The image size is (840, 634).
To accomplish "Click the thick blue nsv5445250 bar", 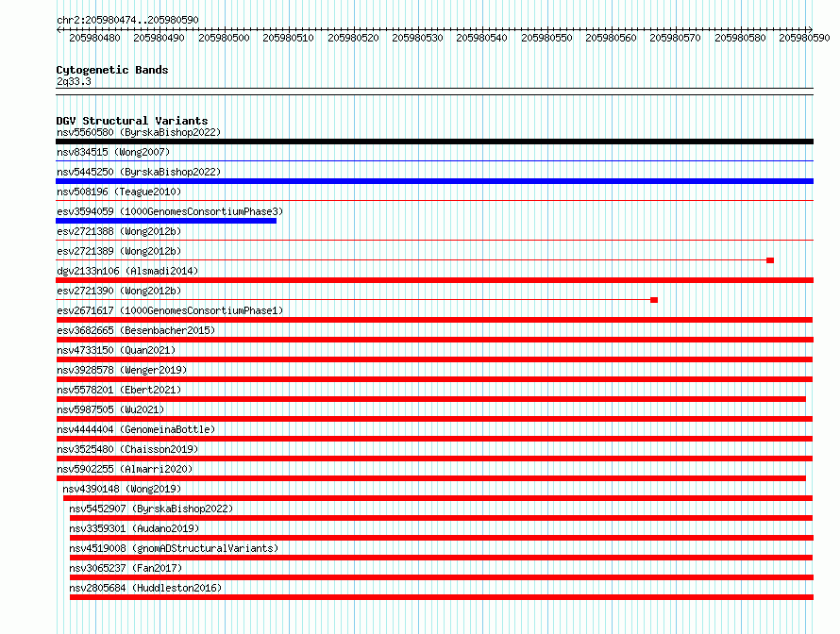I will click(x=434, y=181).
